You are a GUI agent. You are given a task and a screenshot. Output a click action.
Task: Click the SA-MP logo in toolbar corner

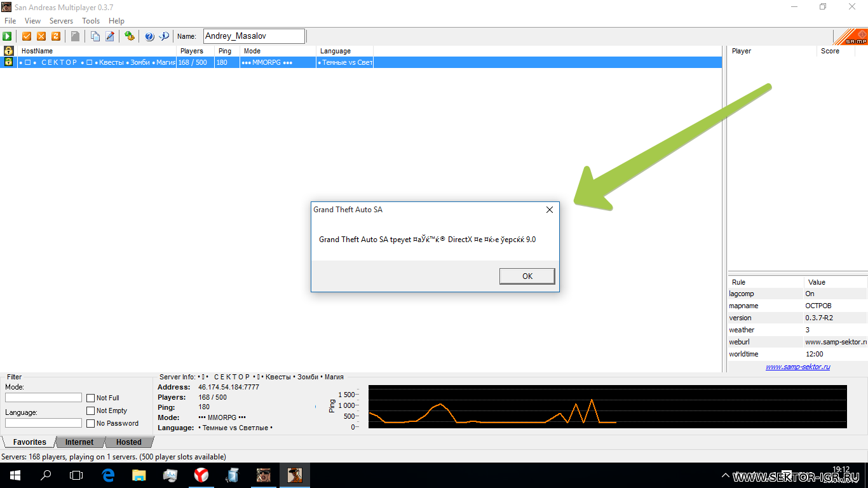point(850,36)
